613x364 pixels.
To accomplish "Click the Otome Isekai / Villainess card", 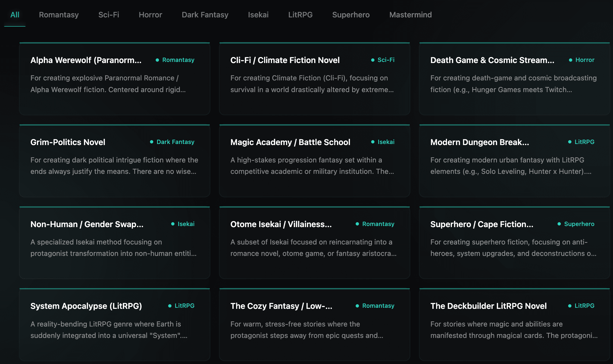I will pyautogui.click(x=314, y=243).
